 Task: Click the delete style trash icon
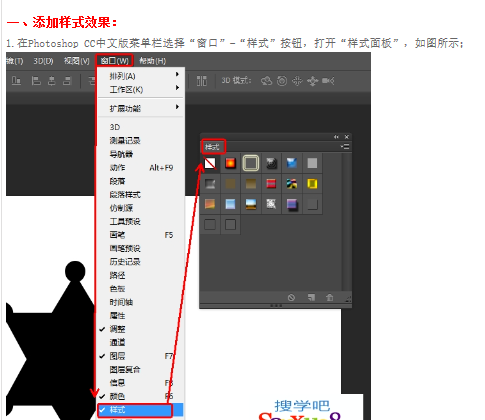point(329,297)
